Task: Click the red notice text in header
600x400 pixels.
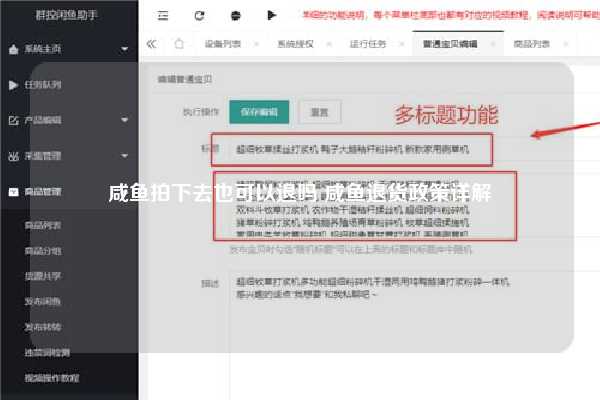Action: [451, 15]
